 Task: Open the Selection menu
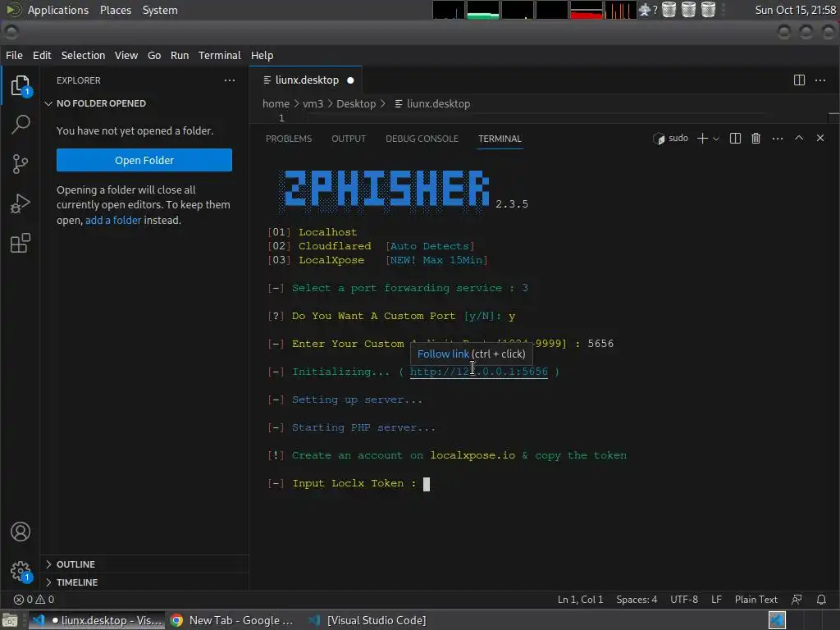click(x=83, y=55)
